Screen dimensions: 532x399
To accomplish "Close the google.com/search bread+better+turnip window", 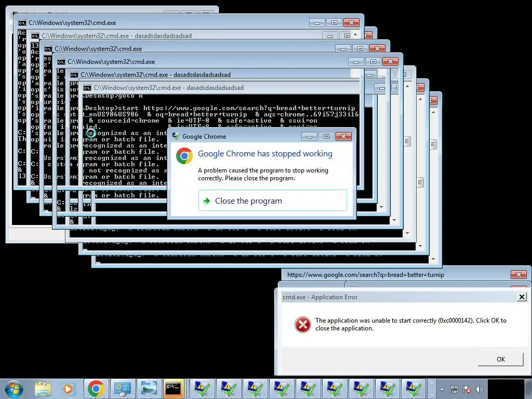I will point(518,274).
